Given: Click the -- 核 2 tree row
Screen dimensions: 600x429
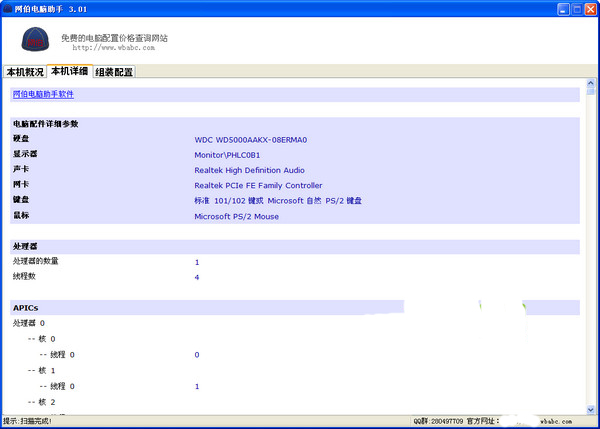Looking at the screenshot, I should tap(41, 402).
